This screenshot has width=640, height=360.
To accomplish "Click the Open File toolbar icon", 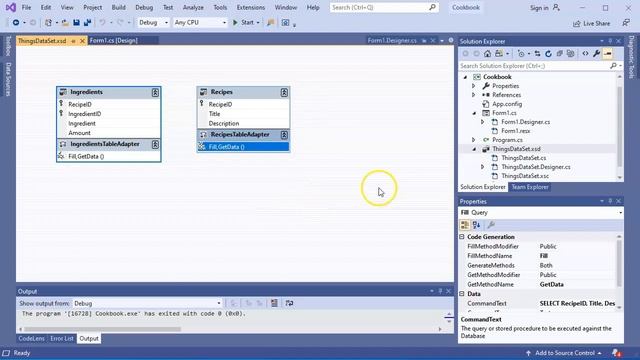I will pos(65,23).
